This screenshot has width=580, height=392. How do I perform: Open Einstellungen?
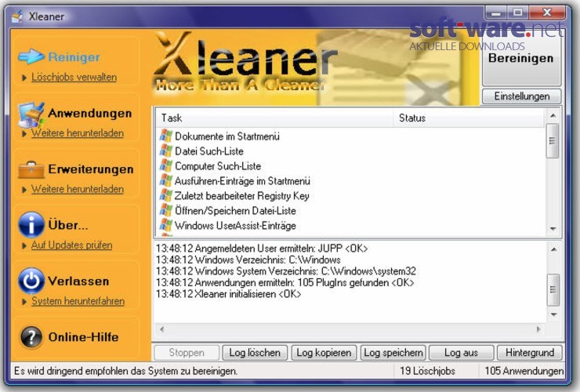(x=522, y=96)
